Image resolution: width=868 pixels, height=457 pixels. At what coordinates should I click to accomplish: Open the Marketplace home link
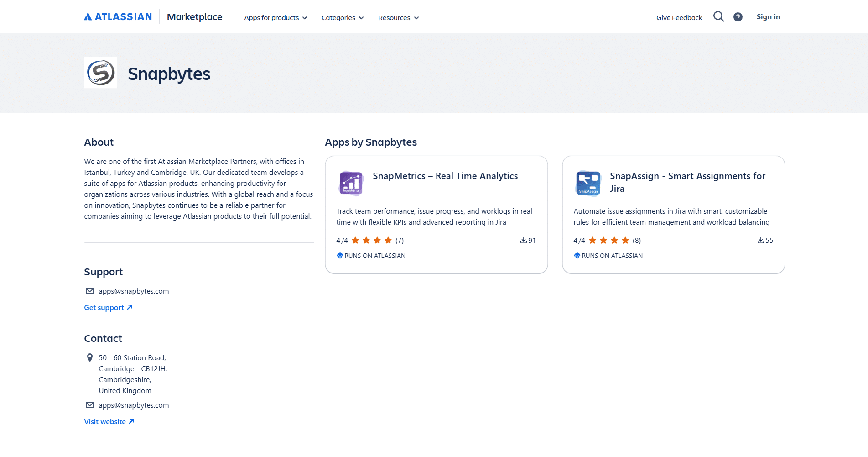194,17
